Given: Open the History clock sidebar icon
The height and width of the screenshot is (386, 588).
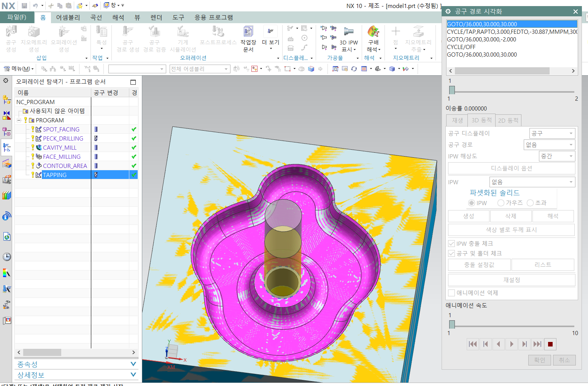Looking at the screenshot, I should coord(6,257).
